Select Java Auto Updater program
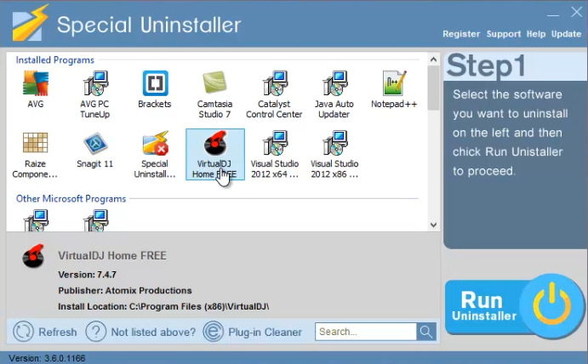588x364 pixels. tap(334, 94)
